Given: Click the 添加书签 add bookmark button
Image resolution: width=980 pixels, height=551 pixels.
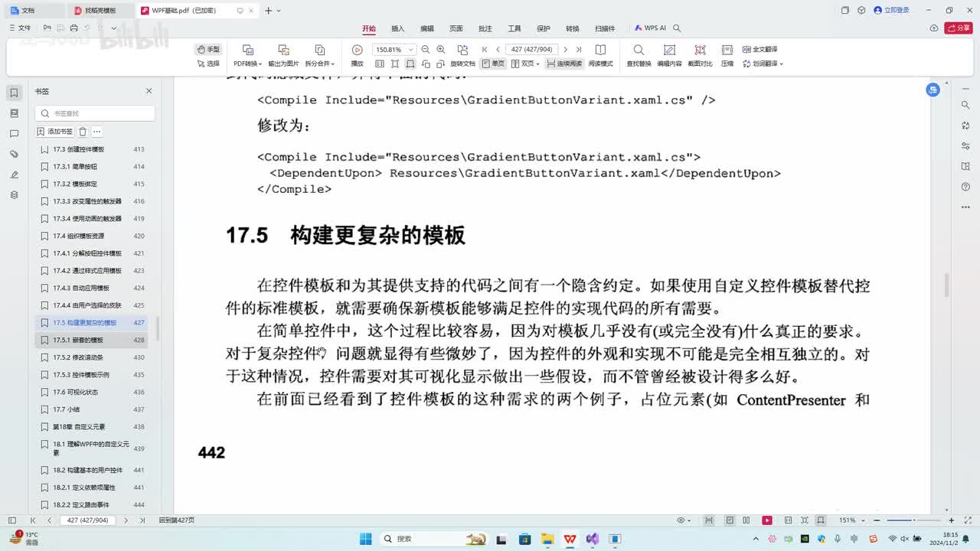Looking at the screenshot, I should pyautogui.click(x=55, y=132).
